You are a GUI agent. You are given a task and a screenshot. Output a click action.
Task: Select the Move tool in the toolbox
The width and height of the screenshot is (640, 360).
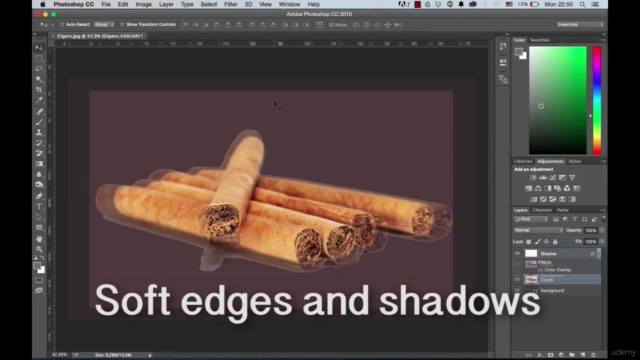click(39, 48)
